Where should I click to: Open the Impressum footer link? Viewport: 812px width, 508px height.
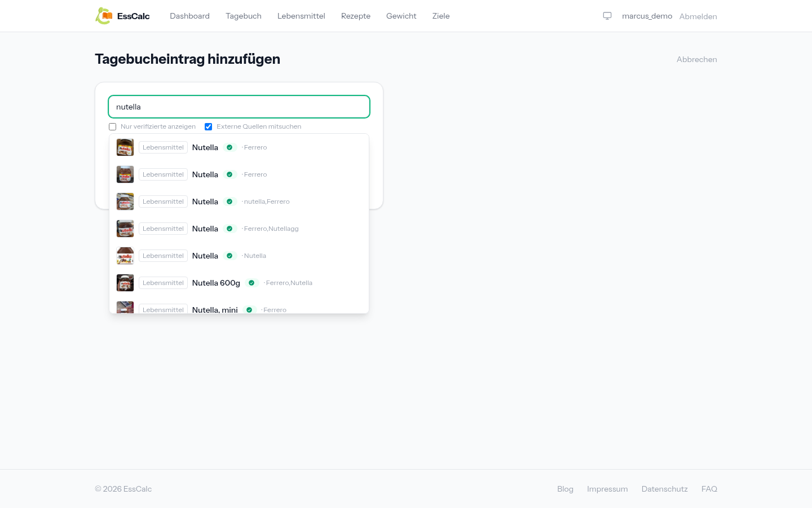point(607,489)
